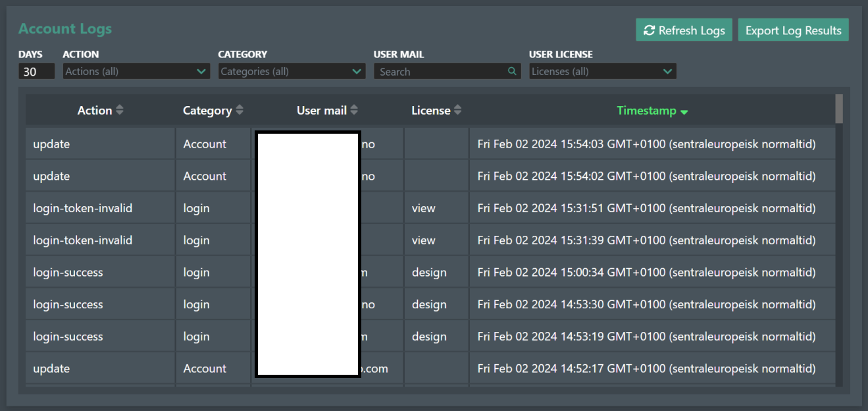868x411 pixels.
Task: Click the Account Logs heading
Action: coord(65,29)
